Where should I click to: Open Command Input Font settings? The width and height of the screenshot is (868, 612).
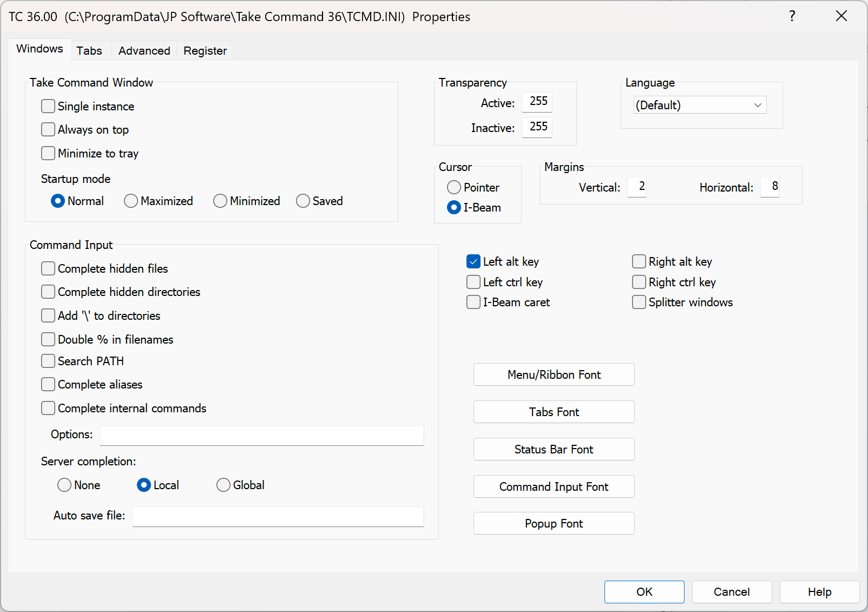pyautogui.click(x=554, y=486)
